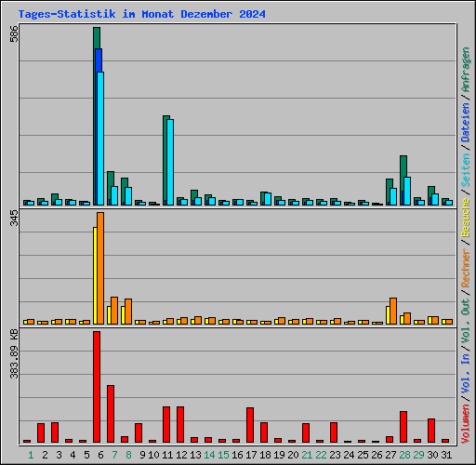
Task: Click the cyan Seiten bar for day 11
Action: pos(170,162)
